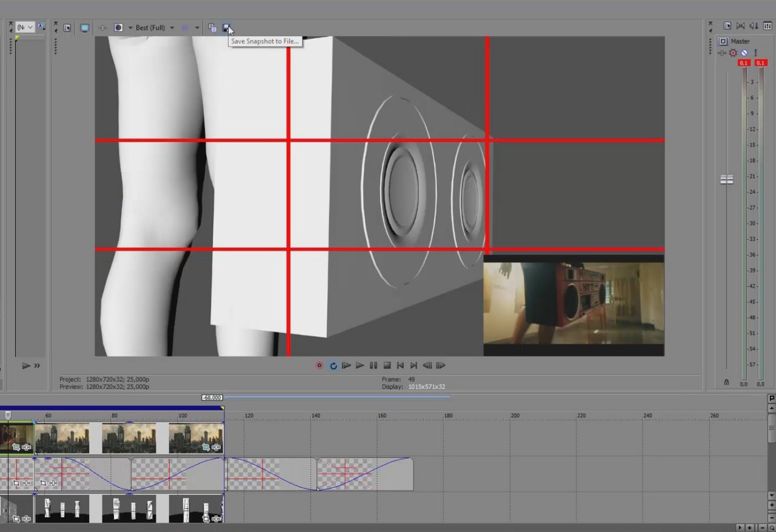This screenshot has height=532, width=776.
Task: Click the -68.000 timeline rate box
Action: 213,397
